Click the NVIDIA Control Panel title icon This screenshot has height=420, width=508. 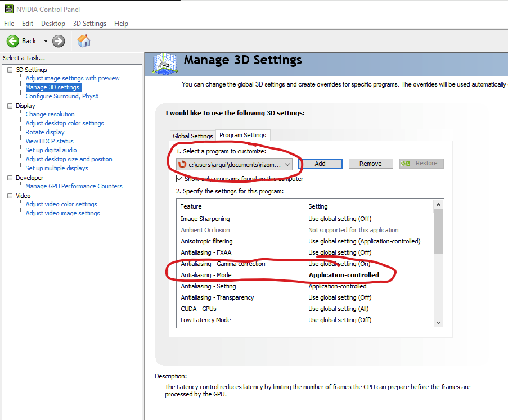click(x=9, y=10)
